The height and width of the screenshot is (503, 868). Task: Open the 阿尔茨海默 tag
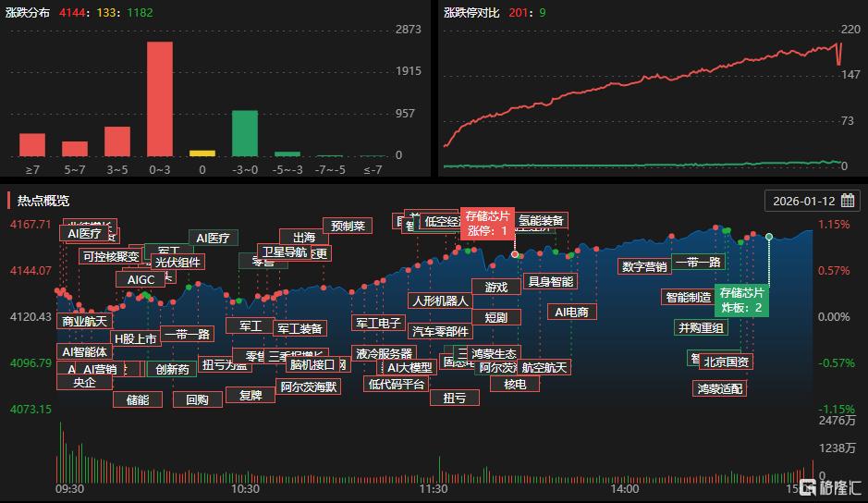pos(309,386)
